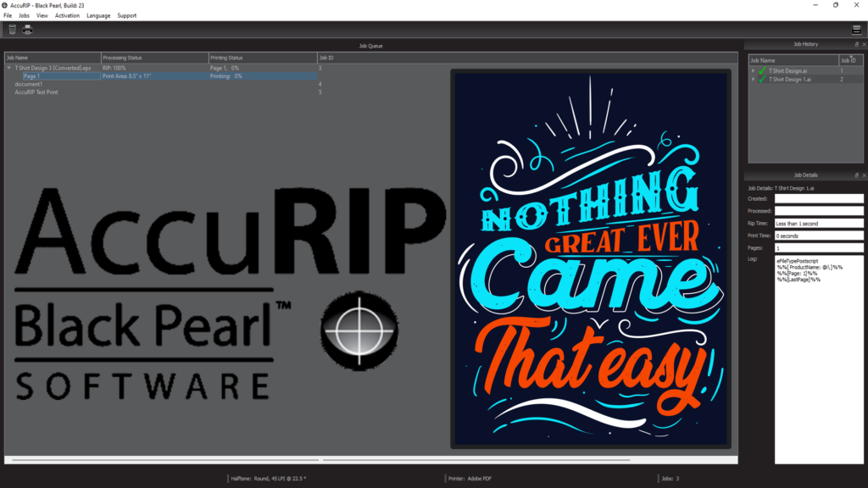
Task: Toggle the pin on the Job History panel
Action: click(x=857, y=44)
